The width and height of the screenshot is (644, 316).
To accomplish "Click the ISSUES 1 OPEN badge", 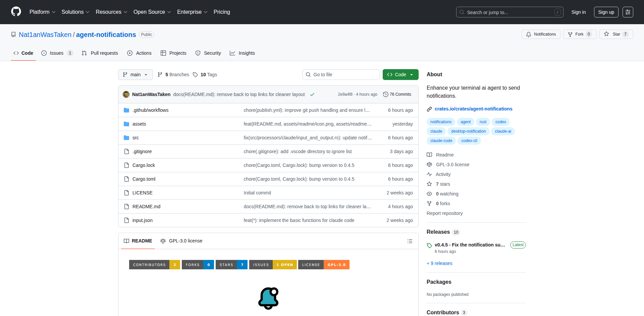I will (x=273, y=265).
